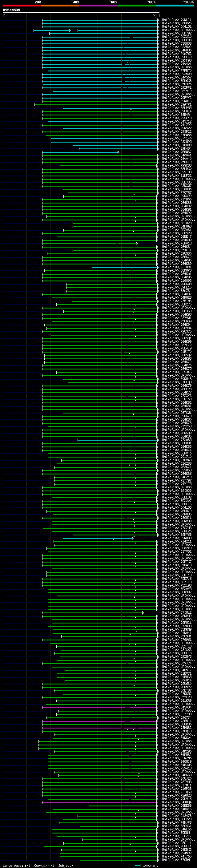Click the label UniRef100_Q9FYV2
This screenshot has width=197, height=868.
click(176, 98)
